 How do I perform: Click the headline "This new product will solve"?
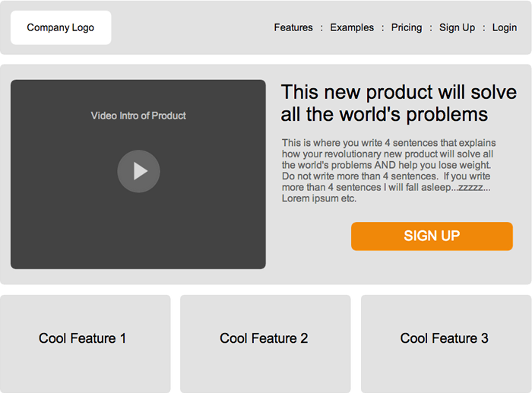tap(399, 92)
